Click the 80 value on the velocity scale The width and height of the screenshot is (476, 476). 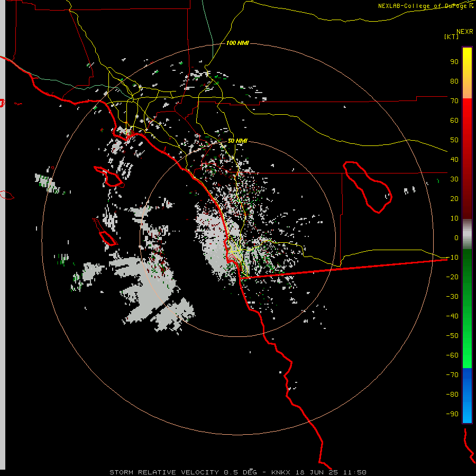coord(454,81)
